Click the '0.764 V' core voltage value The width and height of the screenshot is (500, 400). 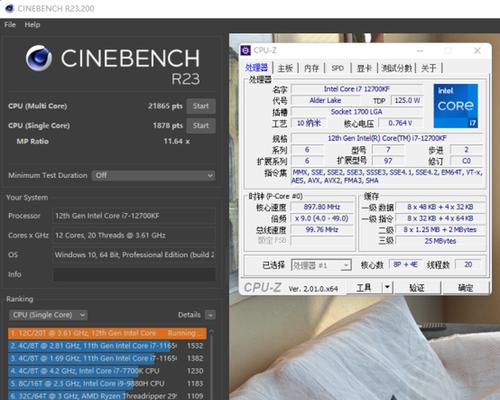pyautogui.click(x=400, y=123)
